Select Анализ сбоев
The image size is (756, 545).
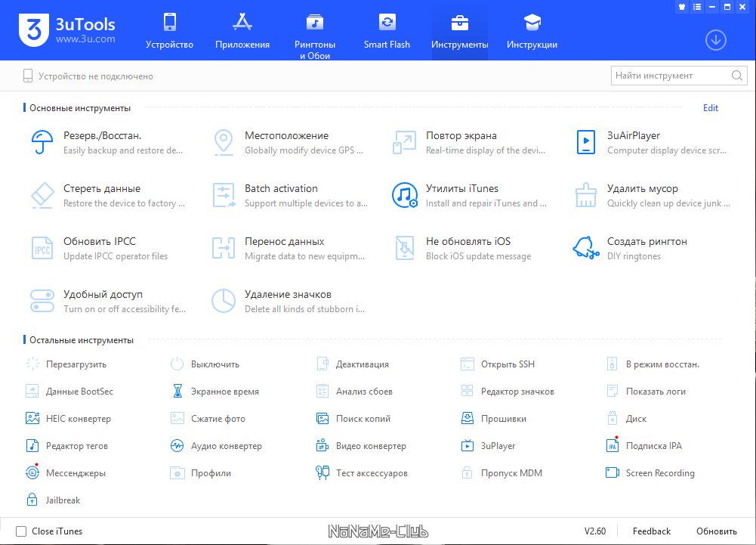[354, 392]
